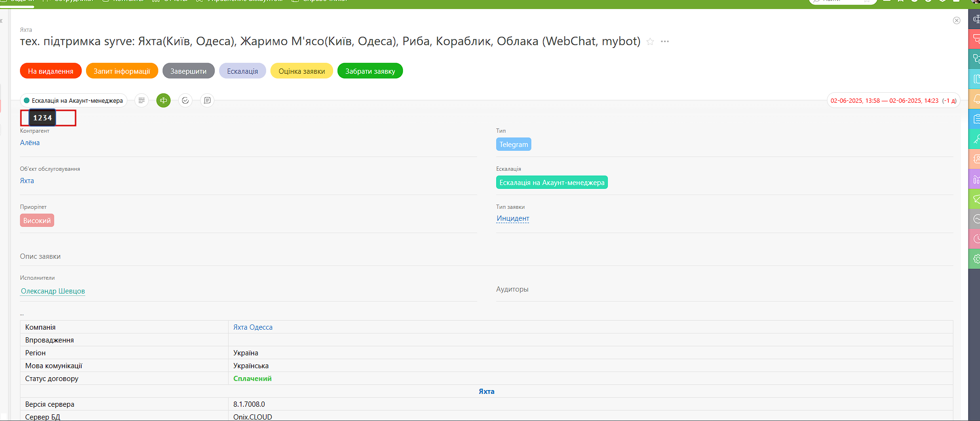Open the three-dots more menu beside title
Image resolution: width=980 pixels, height=421 pixels.
tap(665, 41)
